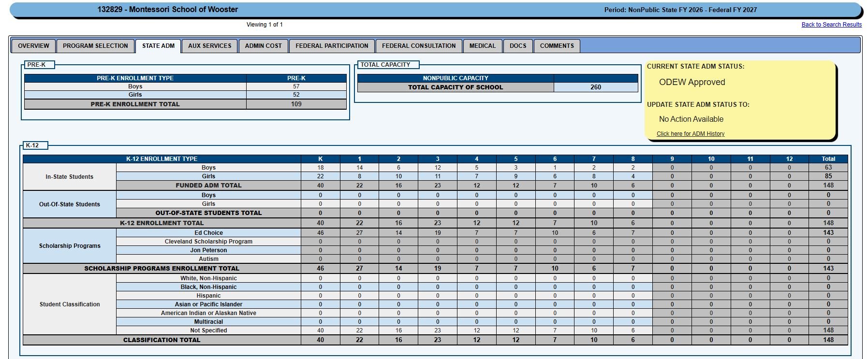Switch to the Federal Consultation tab
The height and width of the screenshot is (359, 868).
click(419, 46)
